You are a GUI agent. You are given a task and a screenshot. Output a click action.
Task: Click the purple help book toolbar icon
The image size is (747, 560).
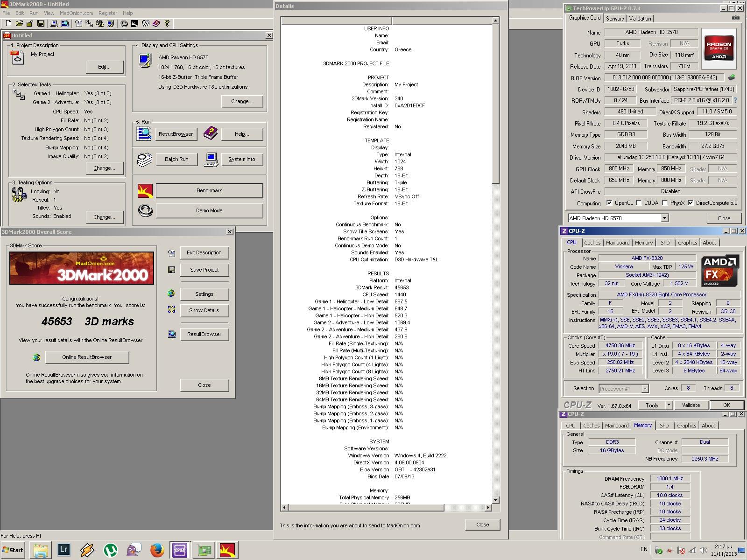[156, 23]
